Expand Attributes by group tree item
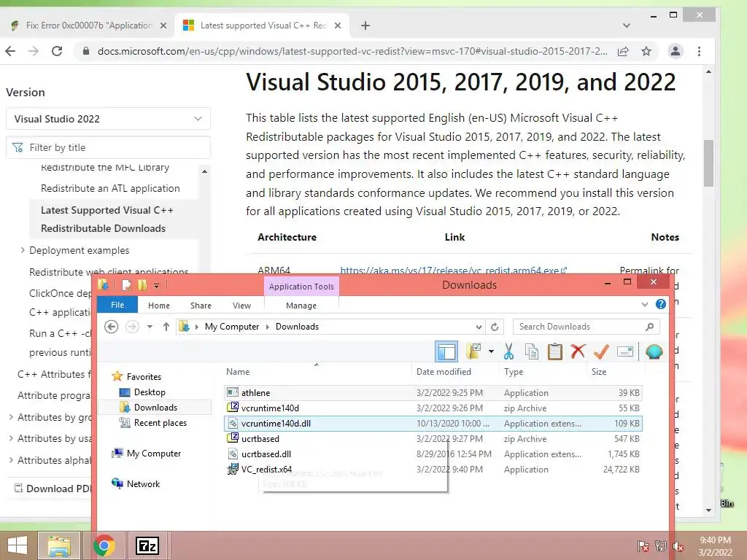The image size is (747, 560). click(10, 417)
